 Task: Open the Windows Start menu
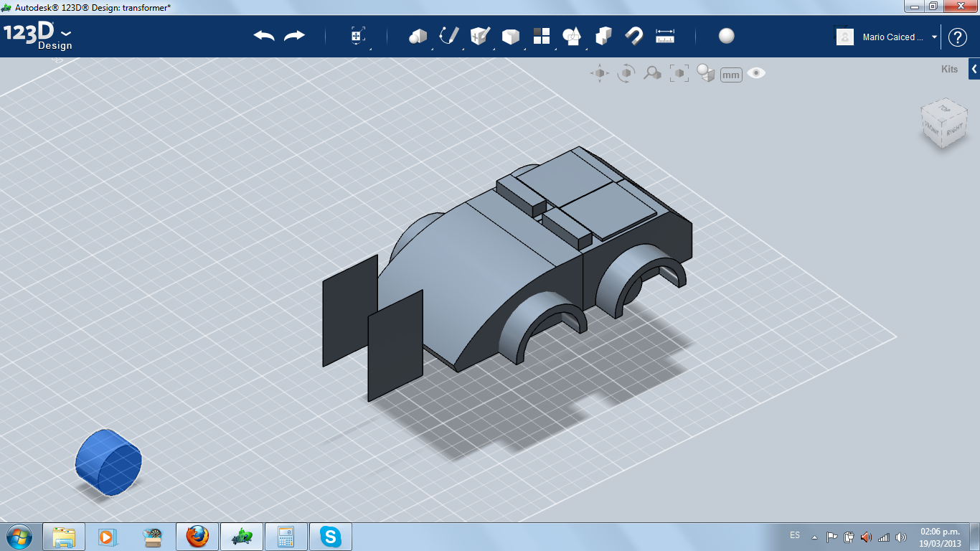[18, 536]
